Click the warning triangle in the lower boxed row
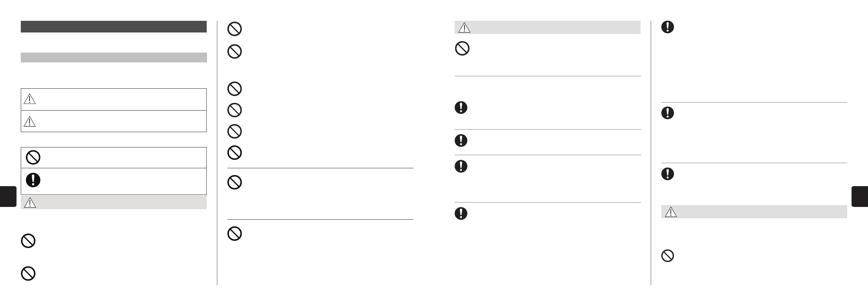 pyautogui.click(x=30, y=121)
